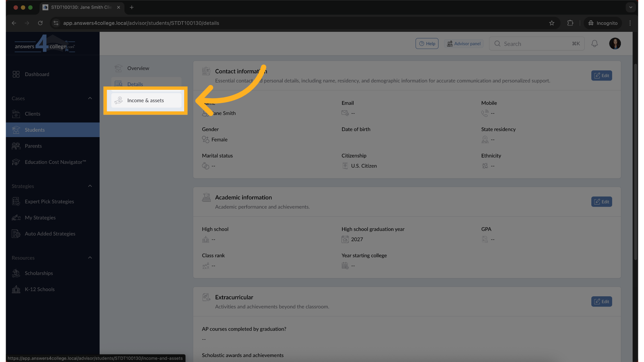Edit the Contact information section
The height and width of the screenshot is (362, 644).
(601, 75)
